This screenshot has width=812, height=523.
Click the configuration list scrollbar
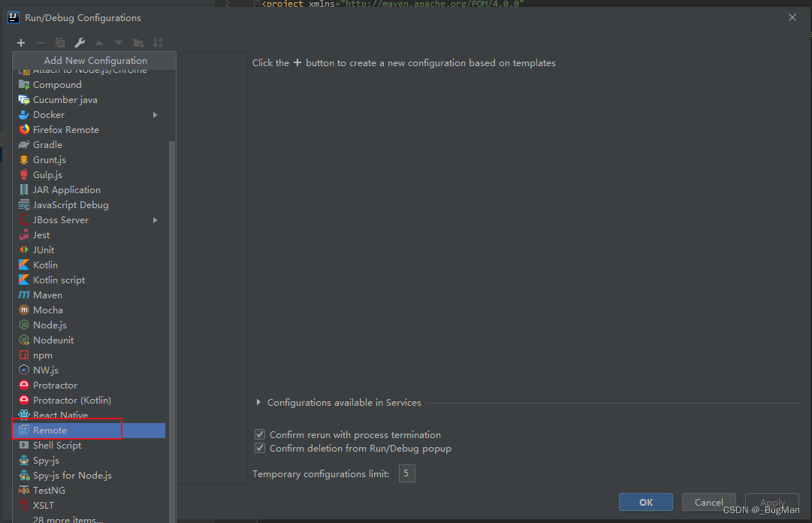click(172, 331)
